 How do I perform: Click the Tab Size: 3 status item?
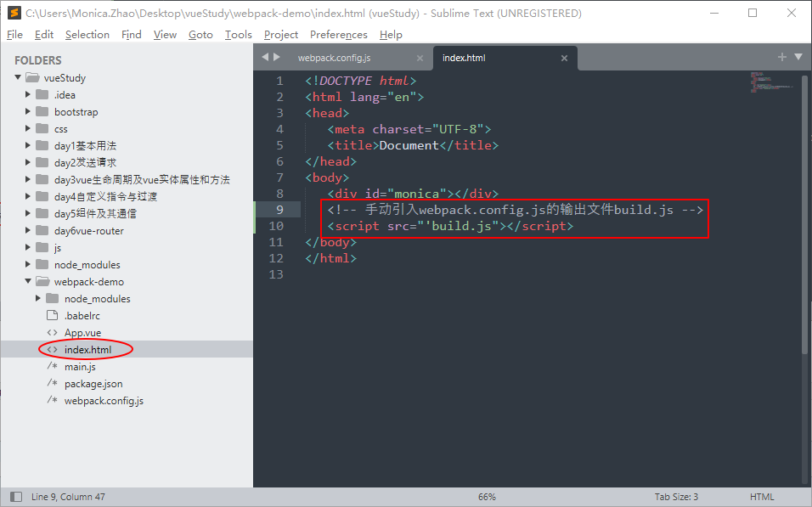[676, 497]
